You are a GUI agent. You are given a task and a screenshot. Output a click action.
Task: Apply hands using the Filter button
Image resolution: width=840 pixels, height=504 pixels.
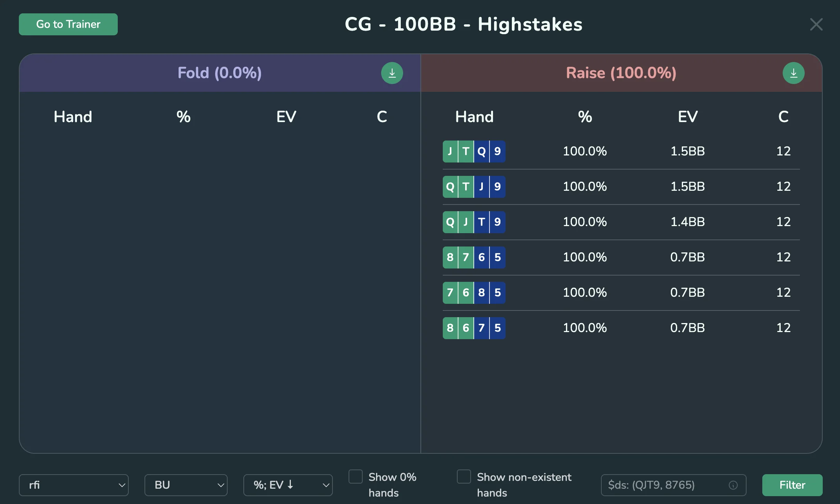pyautogui.click(x=792, y=485)
